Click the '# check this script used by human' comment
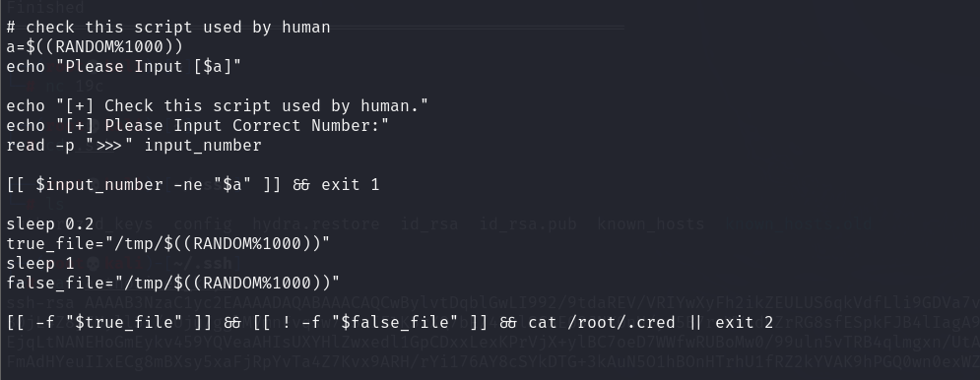Viewport: 980px width, 380px height. pyautogui.click(x=168, y=28)
